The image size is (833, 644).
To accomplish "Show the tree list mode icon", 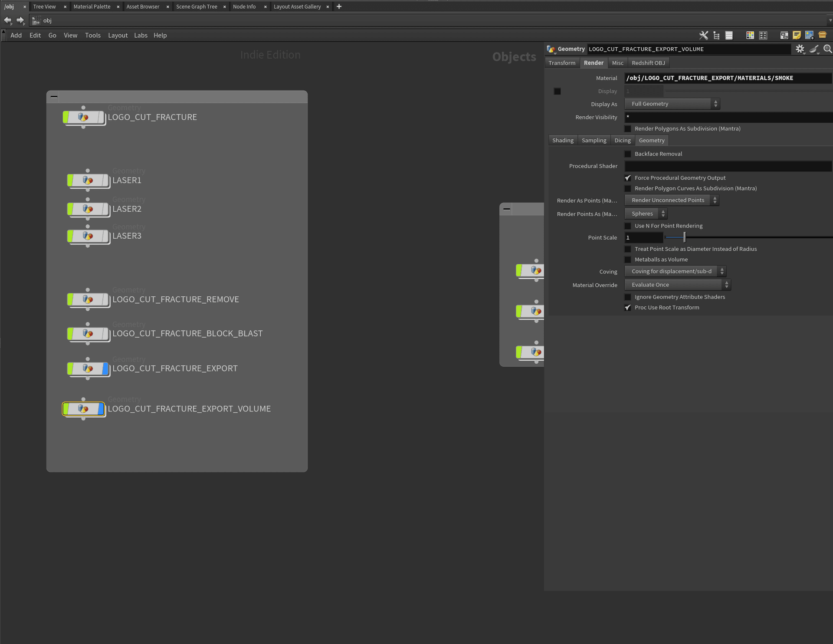I will (x=716, y=36).
